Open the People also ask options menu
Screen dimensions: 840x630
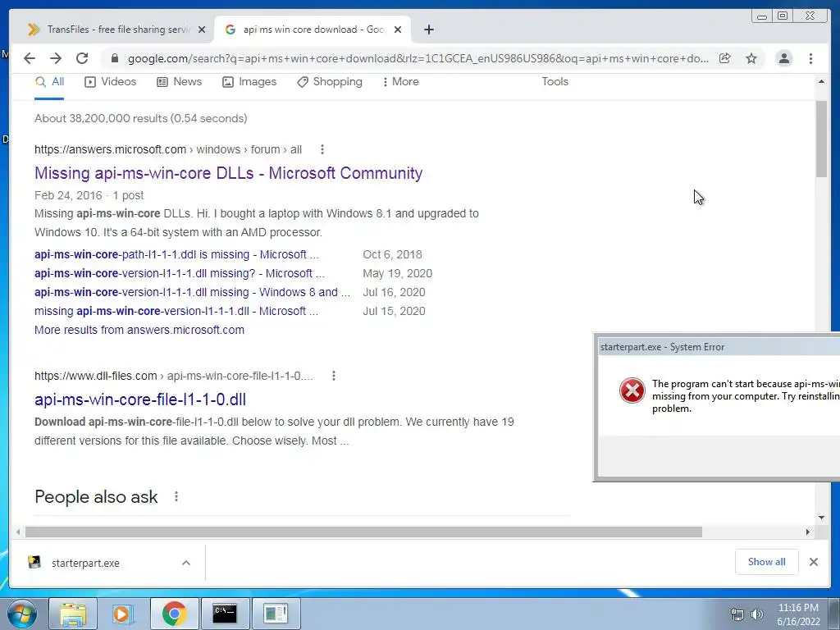176,496
